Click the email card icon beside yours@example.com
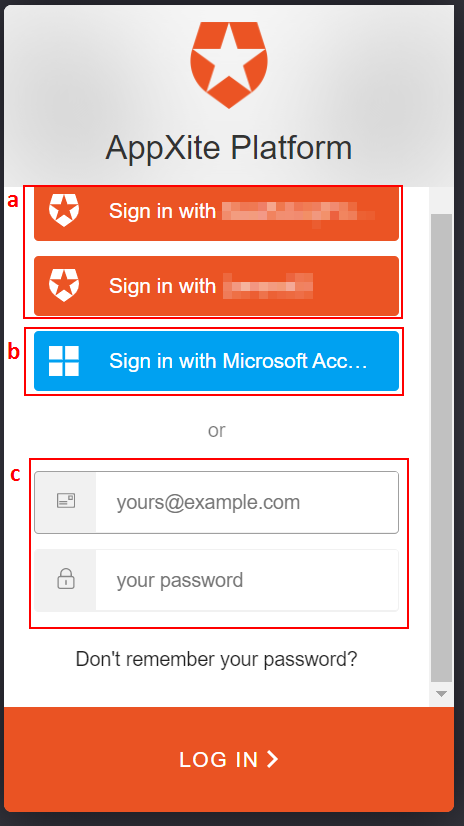The image size is (464, 826). 66,501
